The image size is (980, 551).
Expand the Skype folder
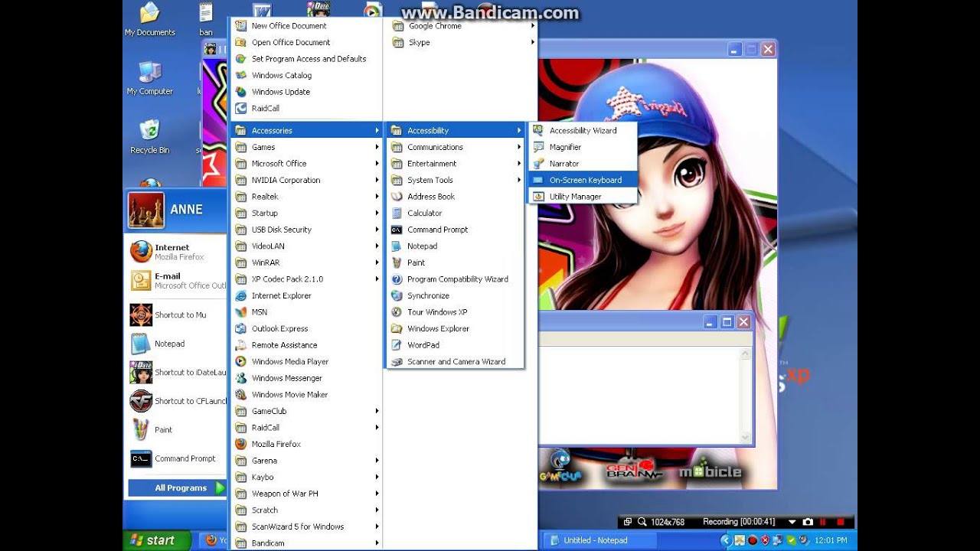click(462, 43)
